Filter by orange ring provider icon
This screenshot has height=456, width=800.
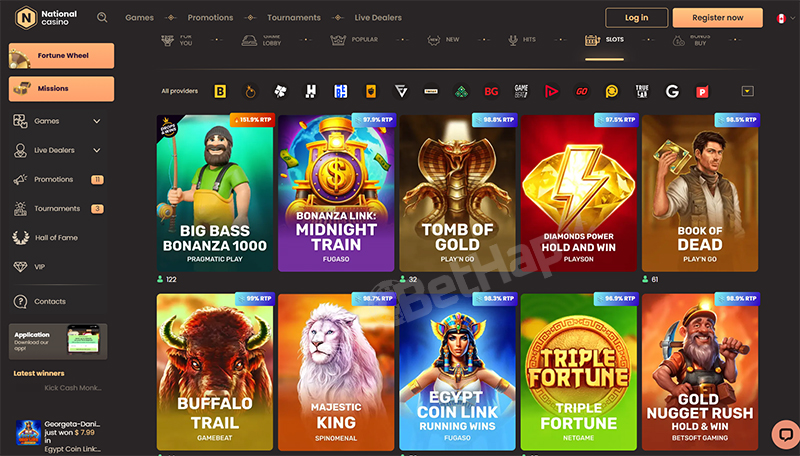tap(250, 91)
